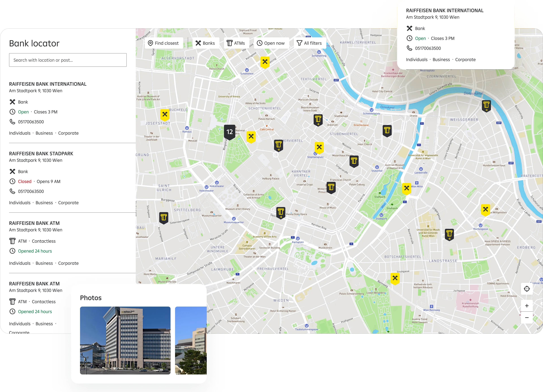Click Stephansplatz U-Bahn station label

coord(315,157)
